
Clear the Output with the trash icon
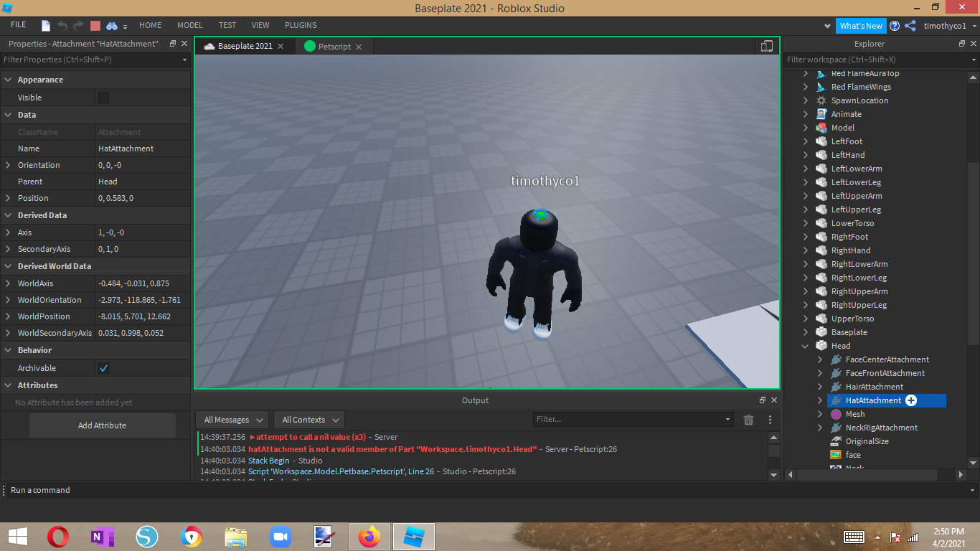749,420
